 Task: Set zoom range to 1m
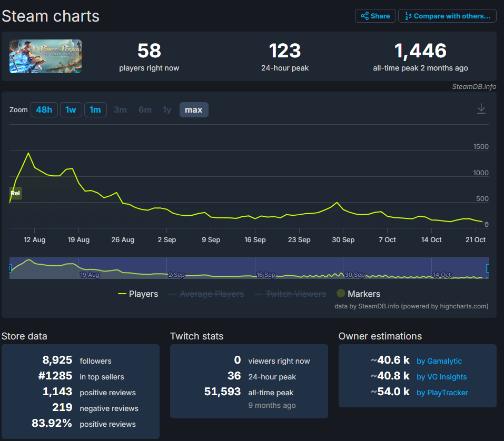(x=95, y=109)
